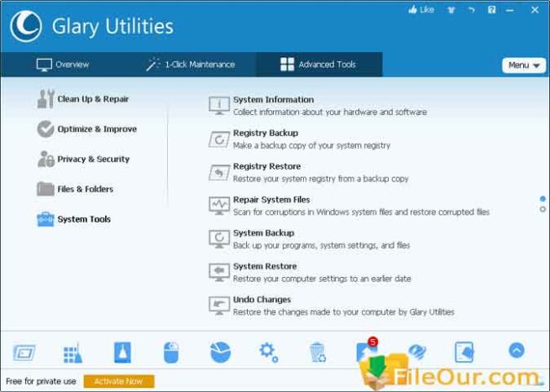Viewport: 550px width, 392px height.
Task: Select System Tools category
Action: 74,219
